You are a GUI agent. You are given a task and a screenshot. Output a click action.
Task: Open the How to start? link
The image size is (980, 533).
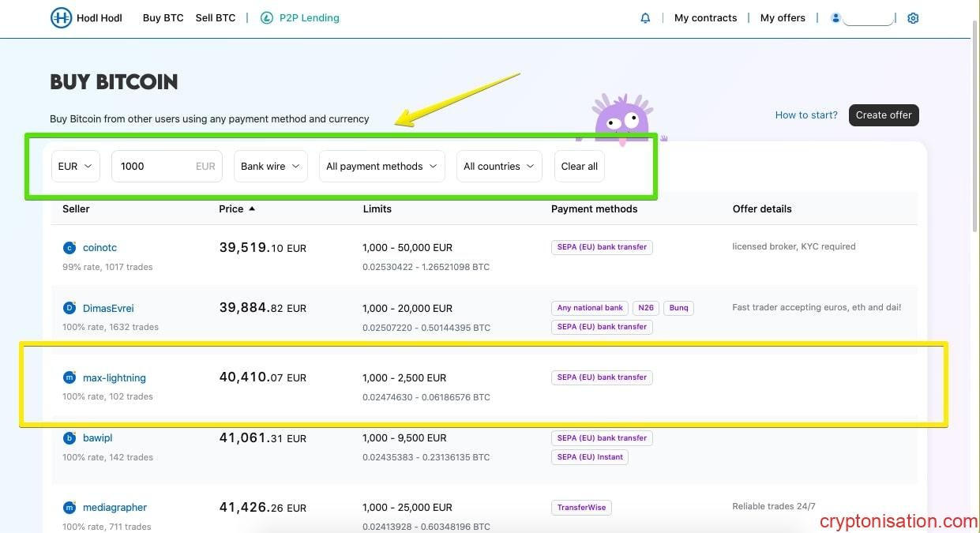[806, 115]
